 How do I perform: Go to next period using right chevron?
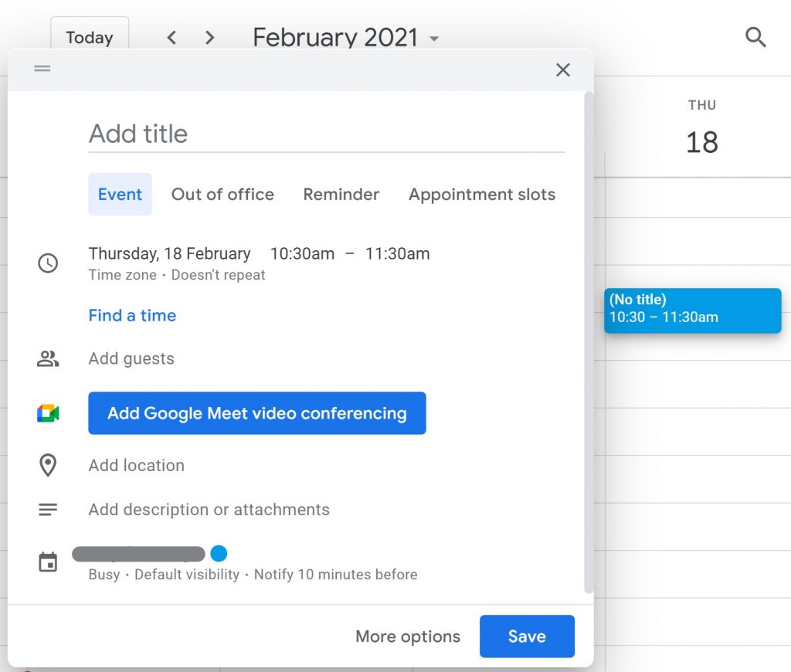209,37
